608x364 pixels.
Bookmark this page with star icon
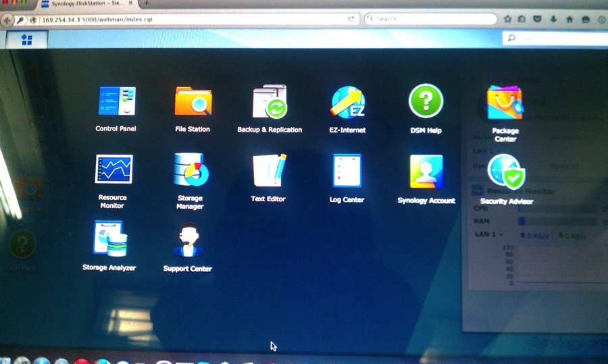[507, 19]
